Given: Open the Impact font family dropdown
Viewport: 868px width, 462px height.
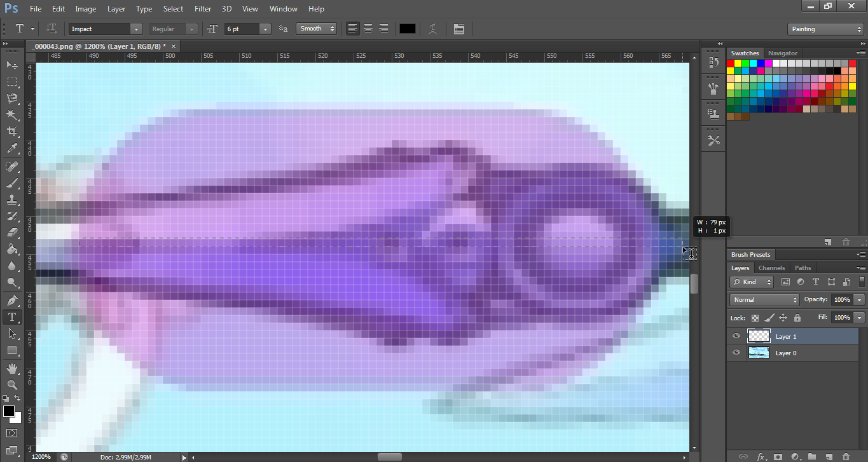Looking at the screenshot, I should coord(136,29).
